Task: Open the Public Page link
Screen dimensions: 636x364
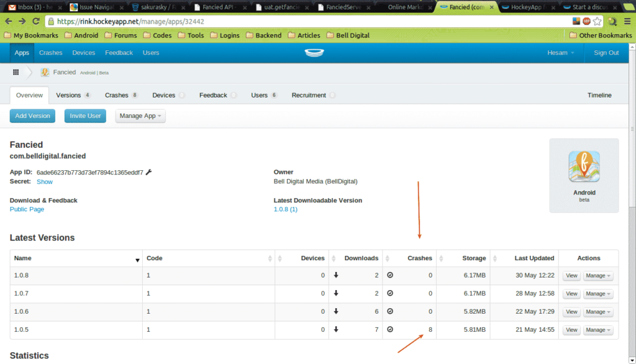Action: click(27, 209)
